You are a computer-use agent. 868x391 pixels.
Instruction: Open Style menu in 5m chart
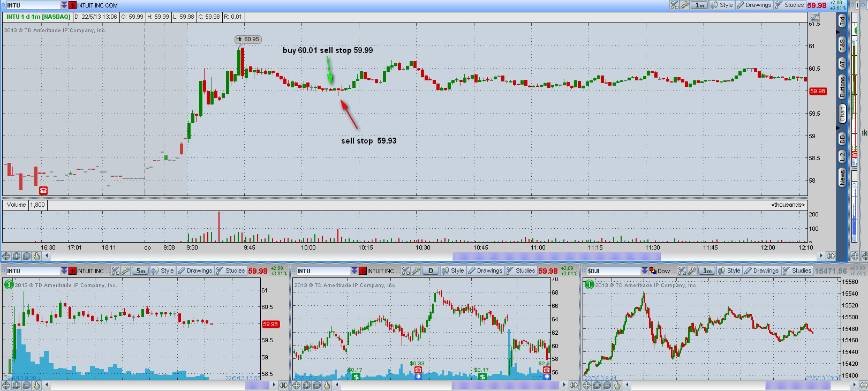(162, 271)
